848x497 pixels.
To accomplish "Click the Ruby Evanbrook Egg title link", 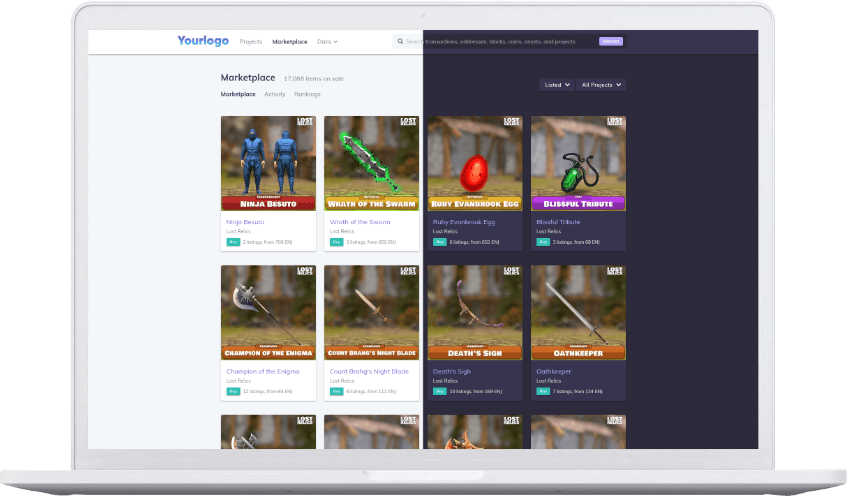I will [x=463, y=222].
